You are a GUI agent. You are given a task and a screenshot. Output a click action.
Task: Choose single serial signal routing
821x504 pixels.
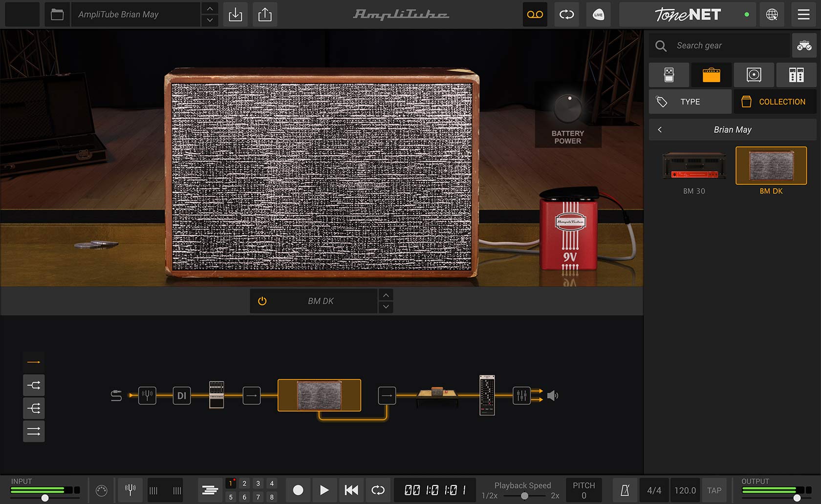[x=34, y=362]
